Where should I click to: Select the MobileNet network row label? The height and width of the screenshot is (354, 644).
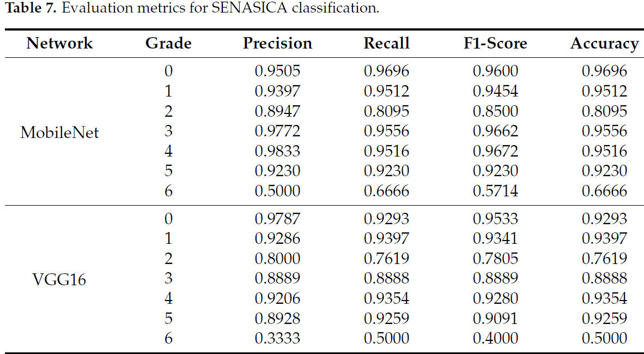[59, 132]
